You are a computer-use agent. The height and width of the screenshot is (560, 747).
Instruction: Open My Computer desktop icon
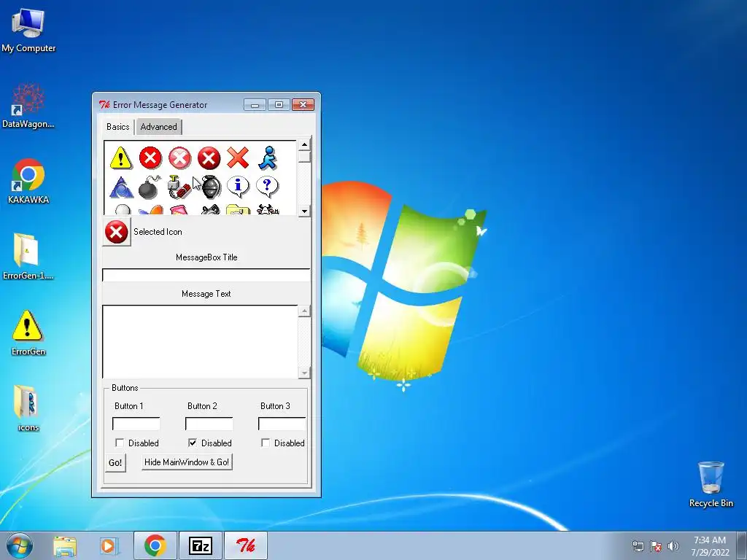[28, 30]
